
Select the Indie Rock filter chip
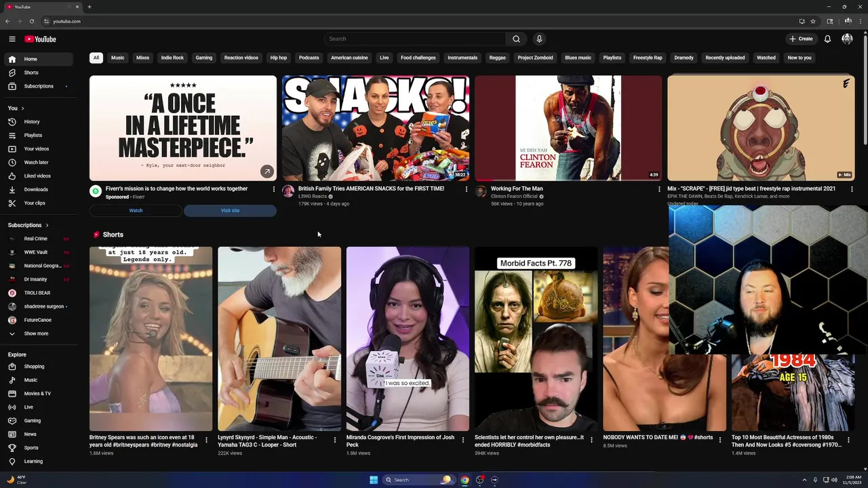(172, 58)
